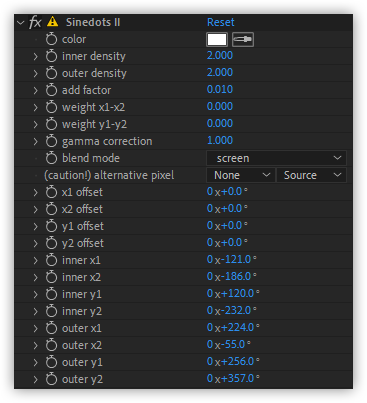The image size is (367, 403).
Task: Click the outer y2 angle value +357.0
Action: 238,378
